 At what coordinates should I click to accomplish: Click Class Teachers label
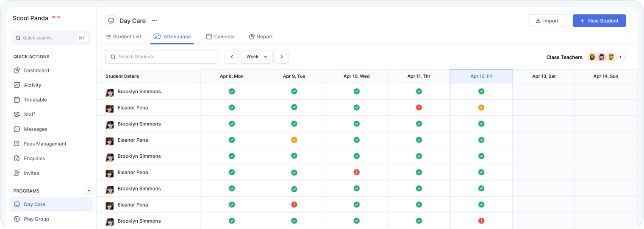tap(564, 57)
